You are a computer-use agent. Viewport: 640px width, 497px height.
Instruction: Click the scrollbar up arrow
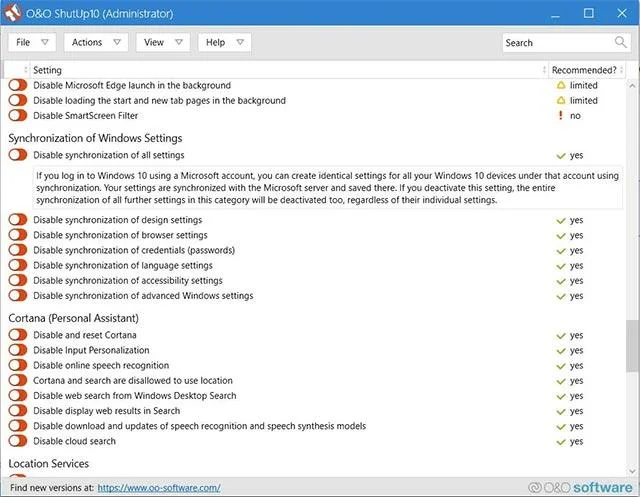pos(632,85)
